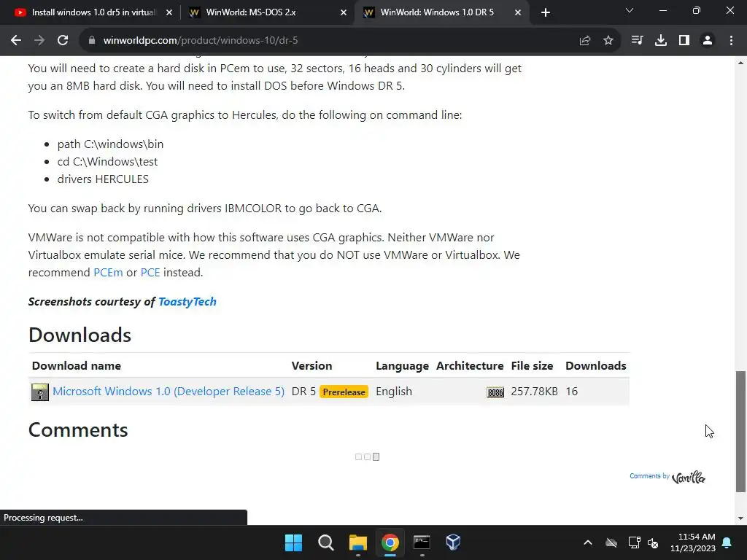The height and width of the screenshot is (560, 747).
Task: Open the Comments by Vanilla link
Action: 667,477
